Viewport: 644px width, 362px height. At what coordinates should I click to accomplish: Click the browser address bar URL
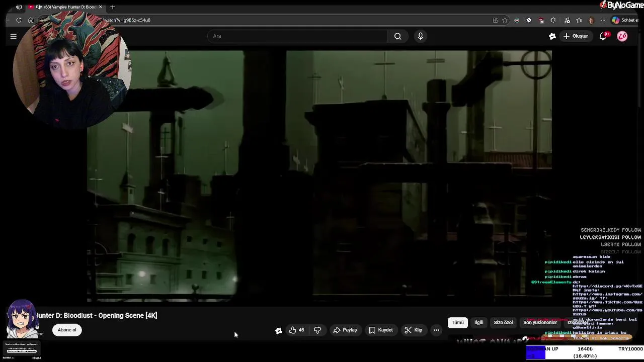tap(126, 20)
